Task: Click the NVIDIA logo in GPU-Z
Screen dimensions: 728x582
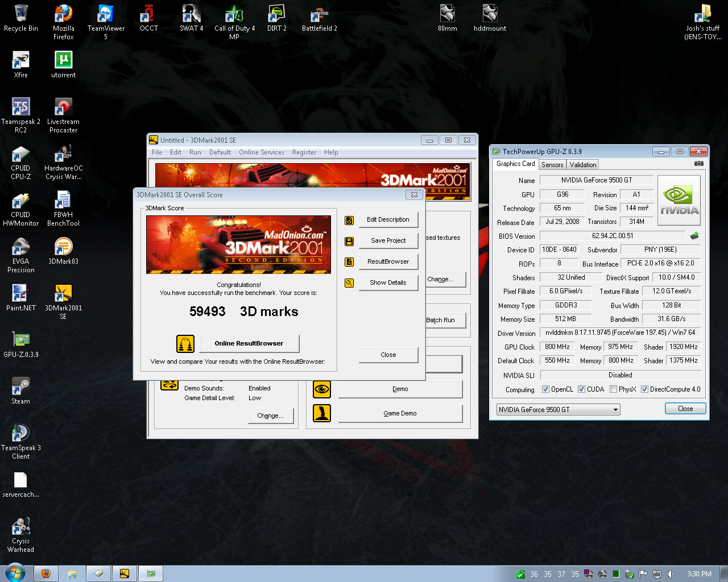Action: click(679, 201)
